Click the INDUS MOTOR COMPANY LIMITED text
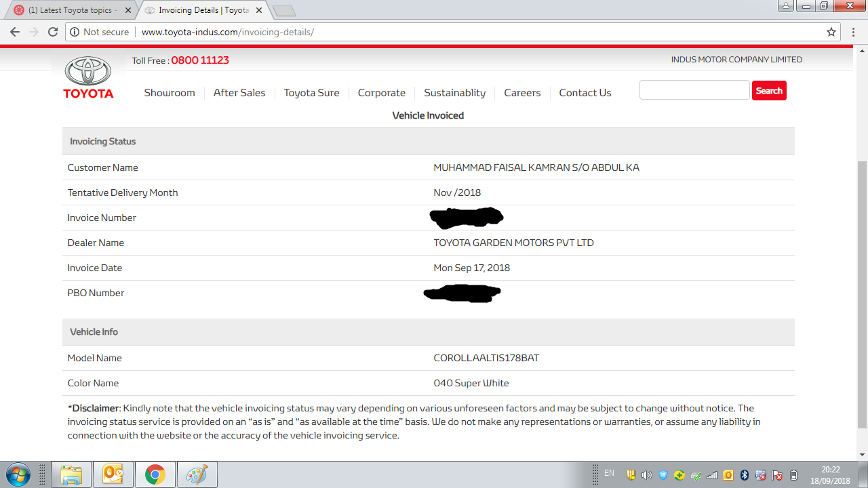Image resolution: width=868 pixels, height=488 pixels. [x=736, y=60]
